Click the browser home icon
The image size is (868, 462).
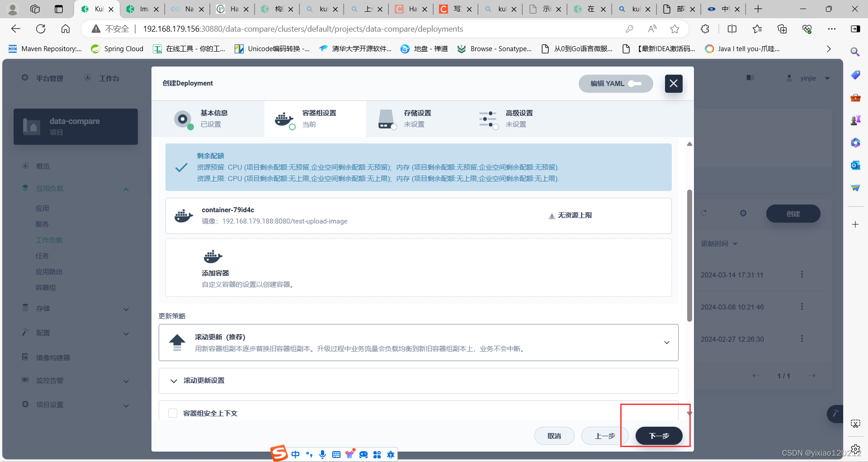(66, 29)
